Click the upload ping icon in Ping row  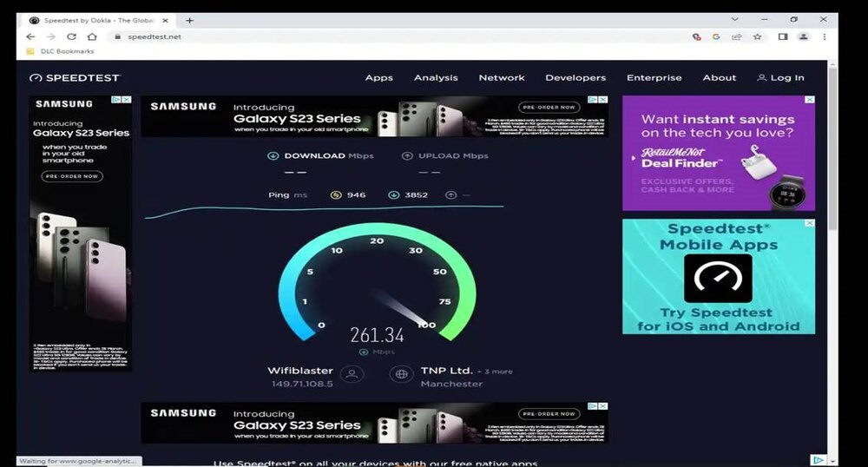click(451, 194)
